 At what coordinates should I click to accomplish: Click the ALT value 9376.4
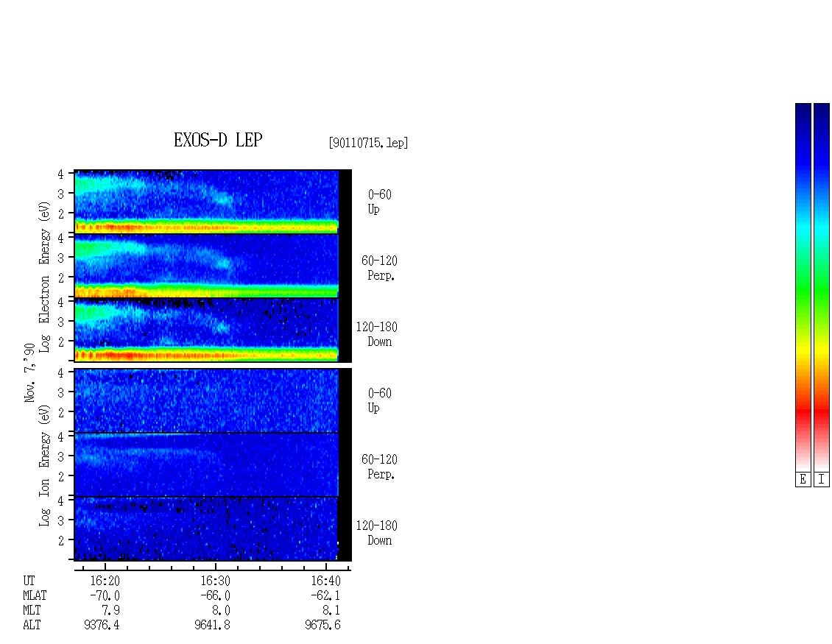pos(102,626)
